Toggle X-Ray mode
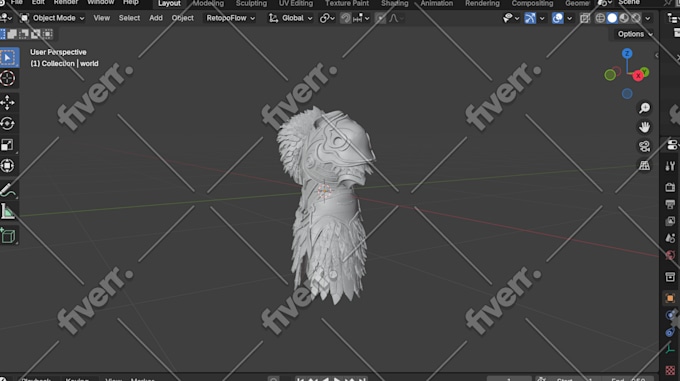Viewport: 680px width, 381px height. pyautogui.click(x=585, y=18)
